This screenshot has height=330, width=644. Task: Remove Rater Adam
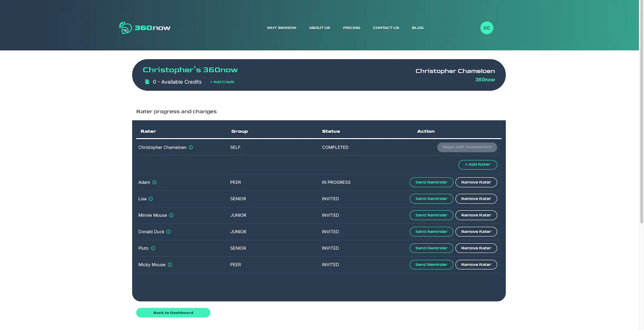pyautogui.click(x=476, y=182)
